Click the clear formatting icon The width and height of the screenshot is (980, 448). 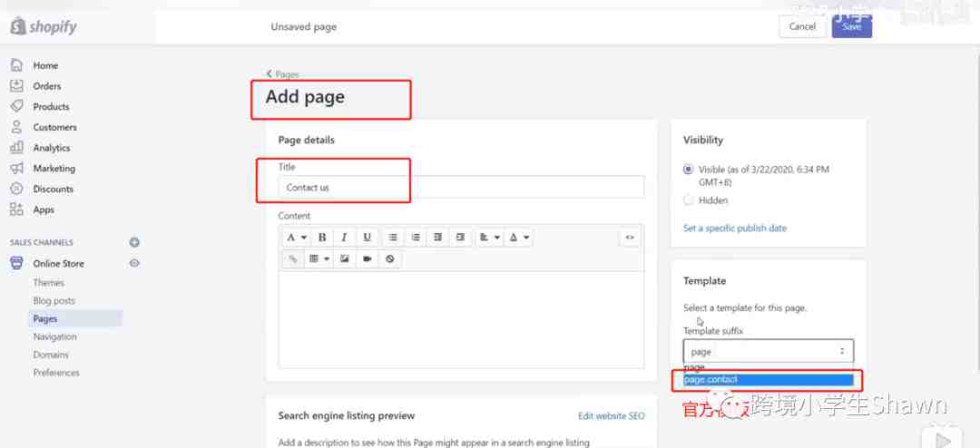tap(390, 259)
